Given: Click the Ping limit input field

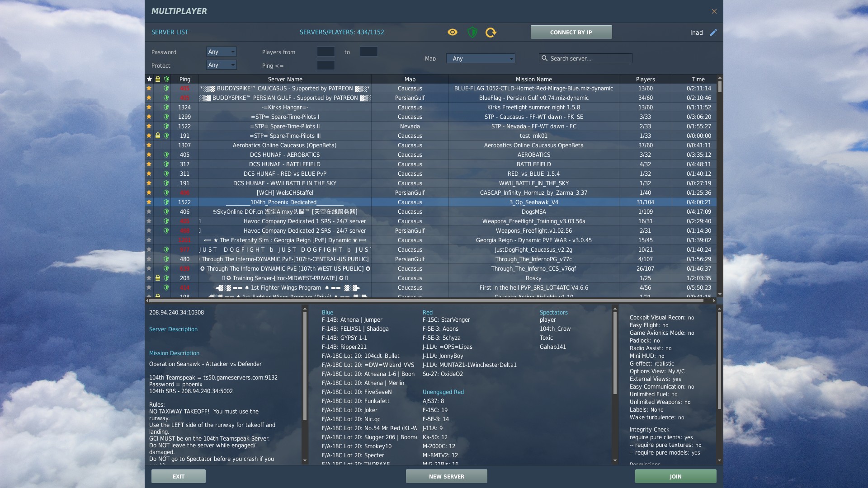Looking at the screenshot, I should pyautogui.click(x=326, y=65).
